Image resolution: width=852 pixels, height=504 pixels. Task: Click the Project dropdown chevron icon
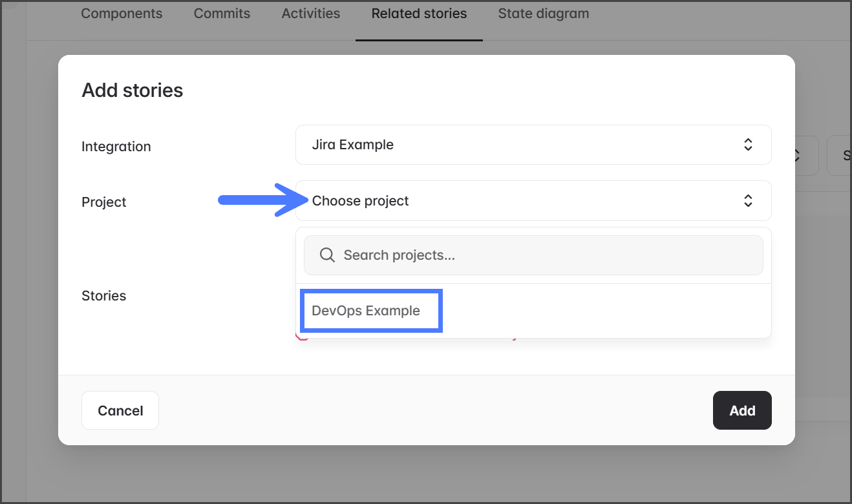748,201
